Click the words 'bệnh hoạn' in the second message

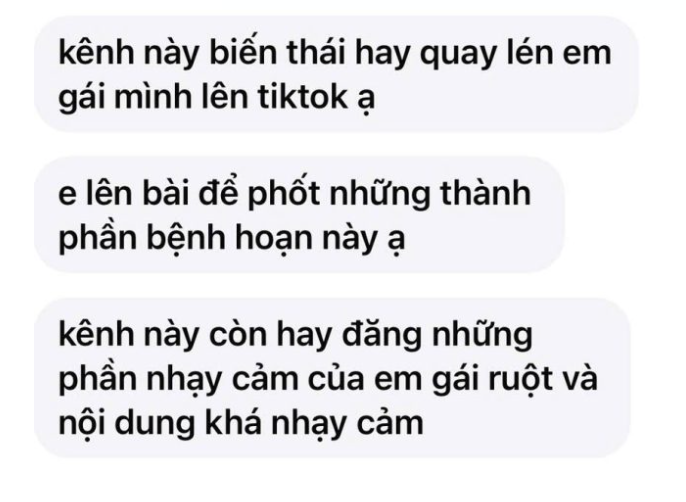tap(228, 239)
